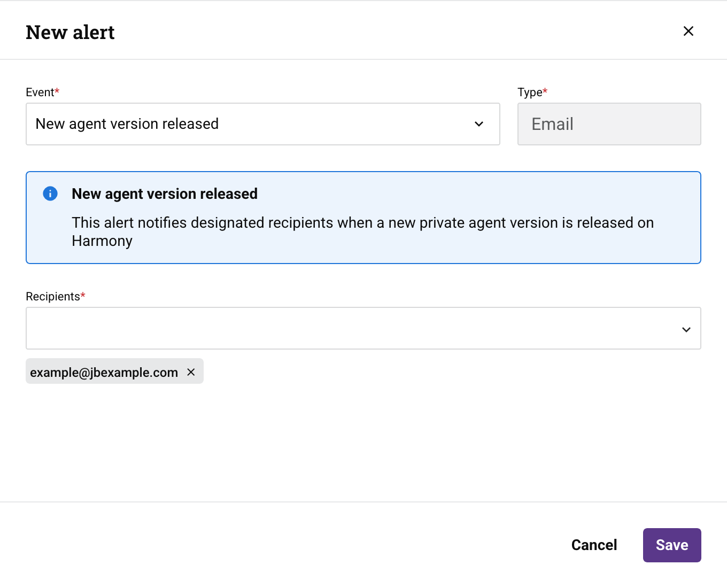Click the example@jbexample.com recipient chip
Image resolution: width=727 pixels, height=588 pixels.
click(104, 372)
